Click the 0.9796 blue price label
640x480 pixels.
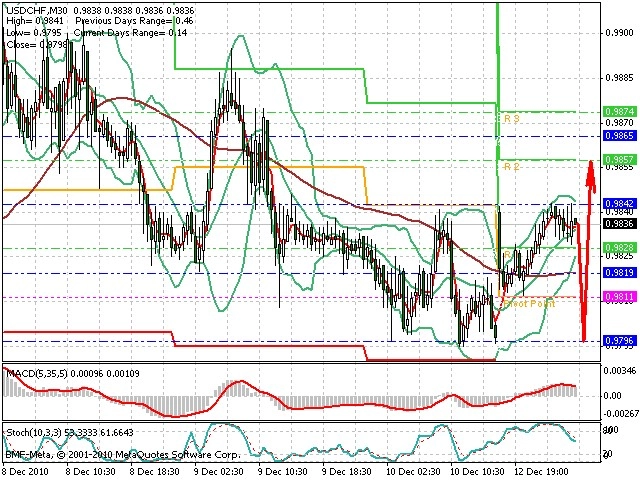point(620,341)
